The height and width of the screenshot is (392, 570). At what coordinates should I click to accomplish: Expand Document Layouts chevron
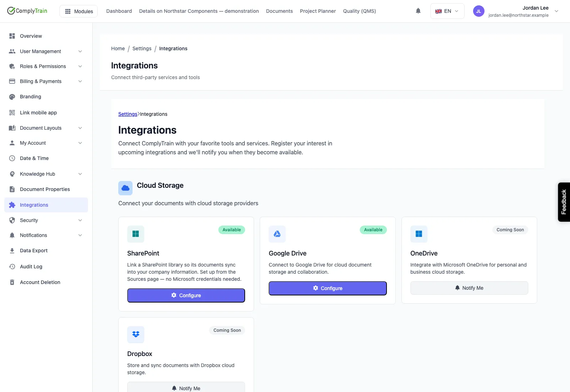click(80, 128)
